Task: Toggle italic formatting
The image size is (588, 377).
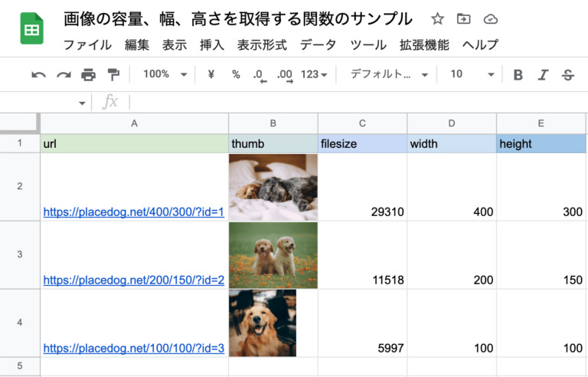Action: pyautogui.click(x=543, y=75)
